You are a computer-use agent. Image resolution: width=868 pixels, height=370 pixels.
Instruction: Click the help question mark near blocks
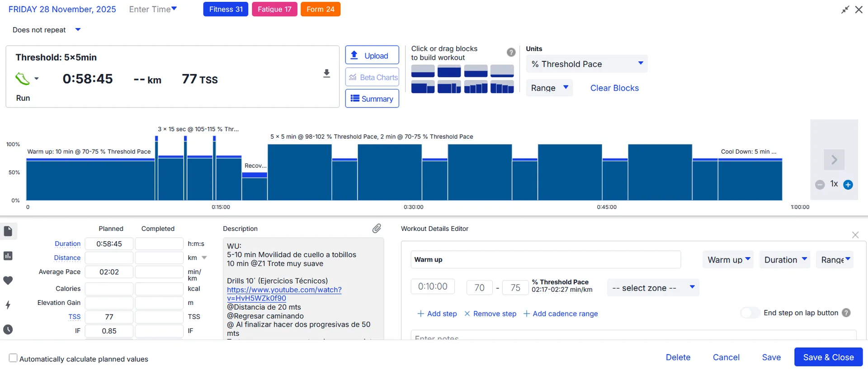(x=511, y=52)
